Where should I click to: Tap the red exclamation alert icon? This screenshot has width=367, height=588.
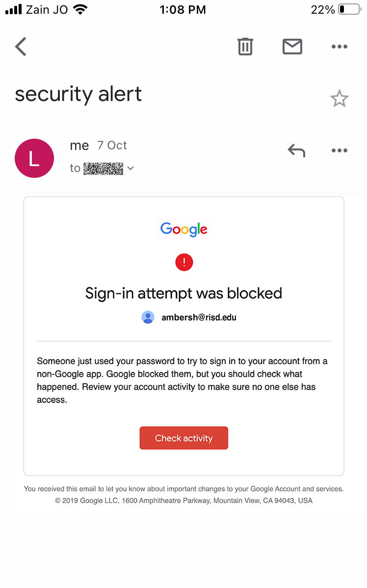click(x=184, y=263)
